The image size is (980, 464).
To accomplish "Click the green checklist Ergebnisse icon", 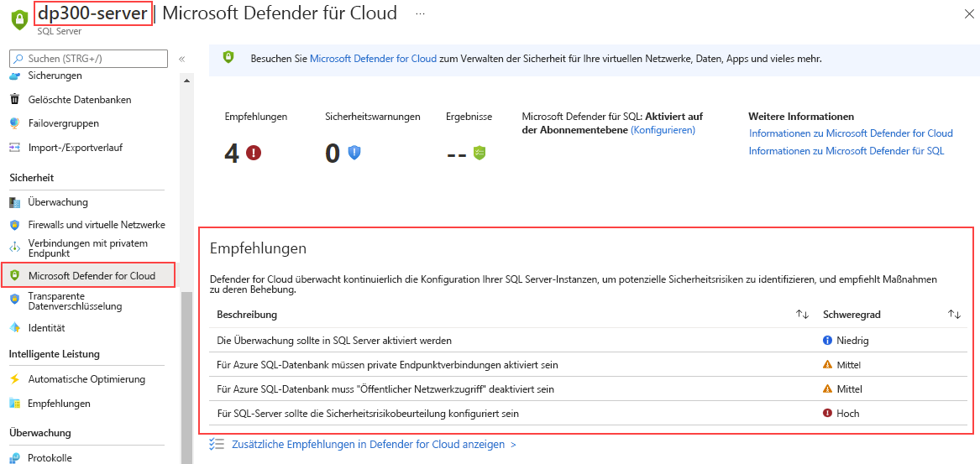I will pos(479,153).
